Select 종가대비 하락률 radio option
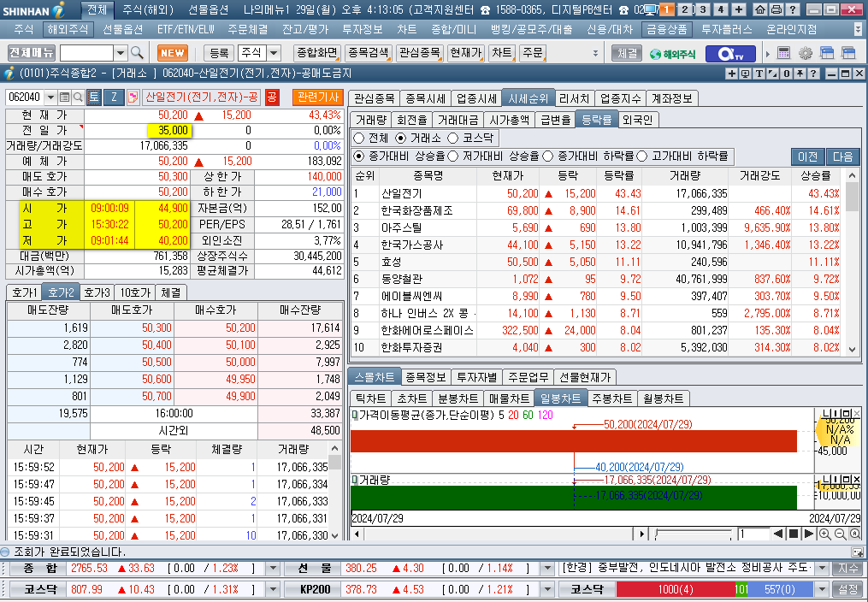868x602 pixels. [x=548, y=156]
